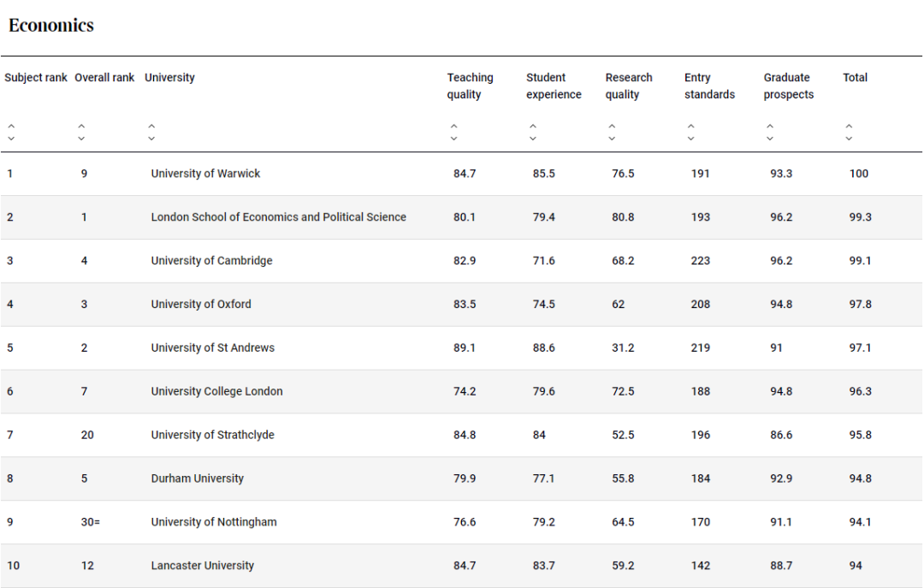Click the up sort arrow under Student experience

533,127
